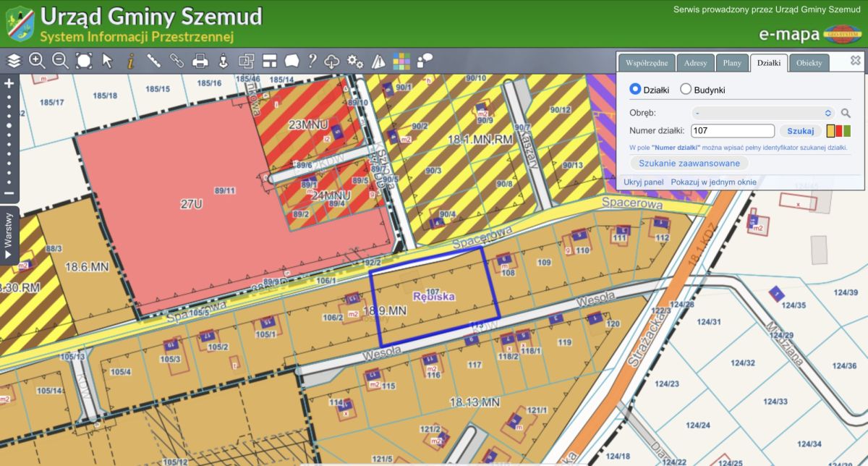The image size is (868, 466).
Task: Open the layers stack icon in toolbar
Action: pos(14,61)
